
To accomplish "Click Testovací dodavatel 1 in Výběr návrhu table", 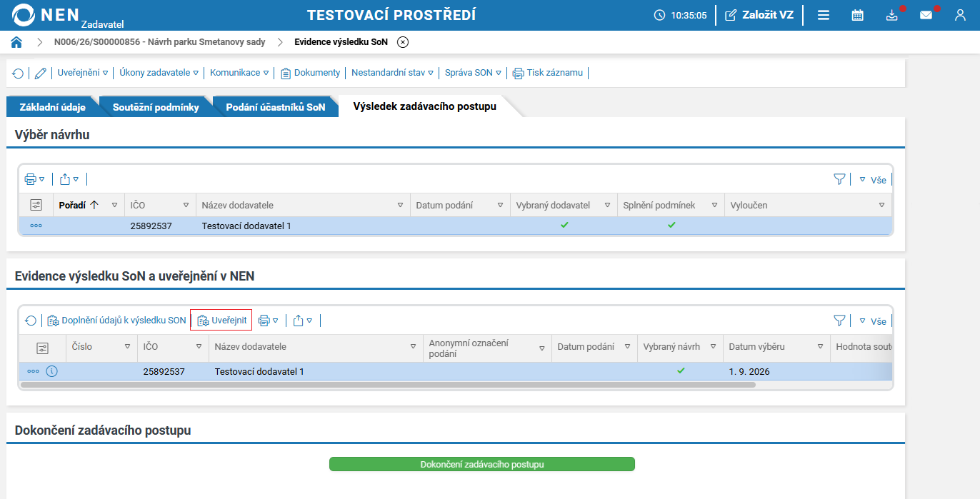I will [x=246, y=226].
